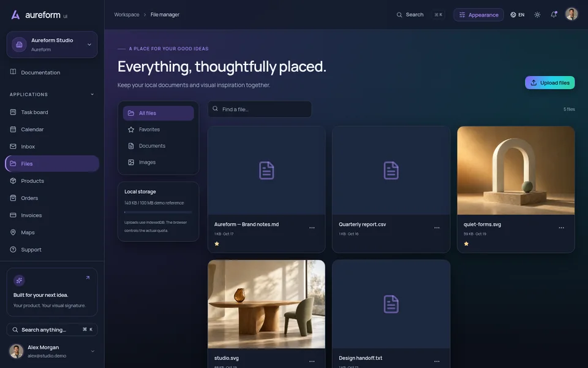Open the Support page
The width and height of the screenshot is (588, 368).
52,250
